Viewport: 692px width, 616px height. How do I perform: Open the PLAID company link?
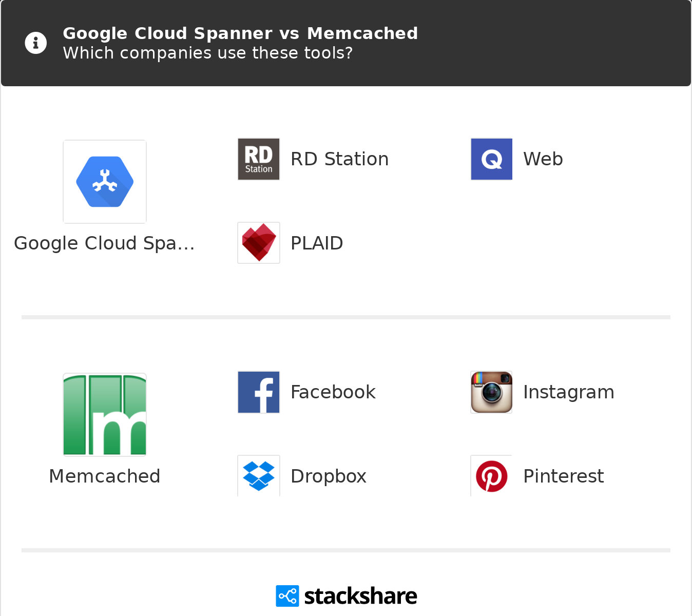click(317, 243)
